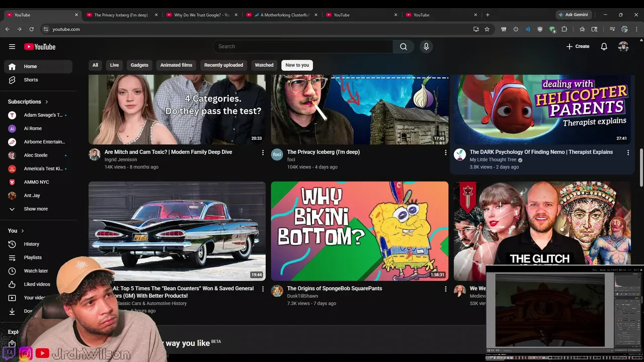Open the AMMO NYC subscription
644x362 pixels.
(x=38, y=182)
